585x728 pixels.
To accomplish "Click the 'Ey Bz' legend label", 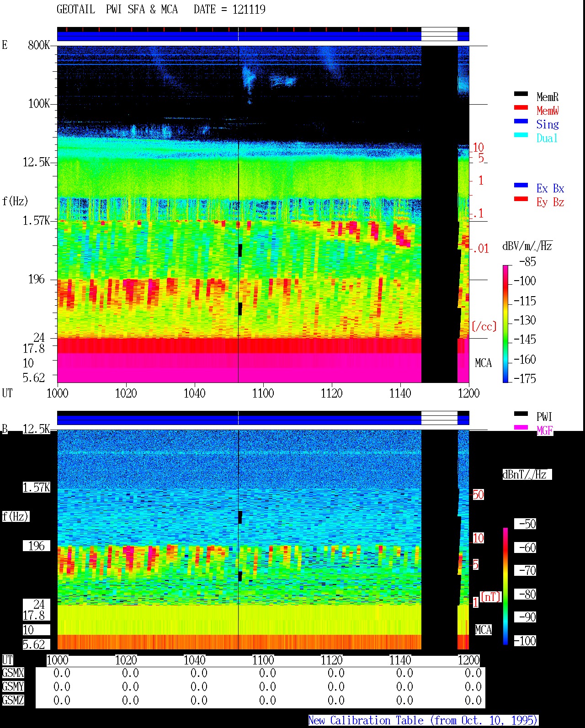I will [550, 202].
